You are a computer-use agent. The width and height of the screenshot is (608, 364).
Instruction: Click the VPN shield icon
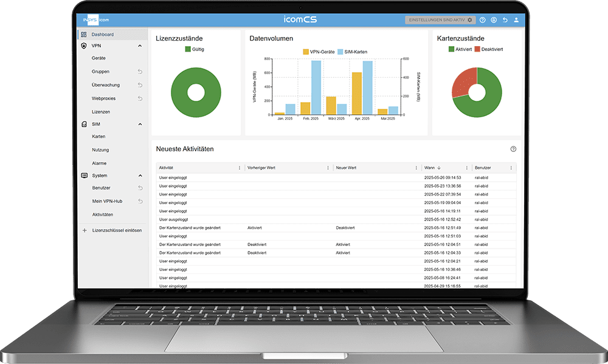coord(84,46)
